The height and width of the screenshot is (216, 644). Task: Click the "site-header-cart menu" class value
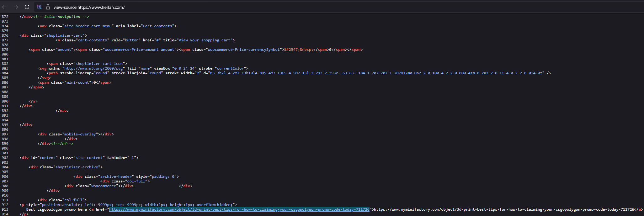point(88,26)
